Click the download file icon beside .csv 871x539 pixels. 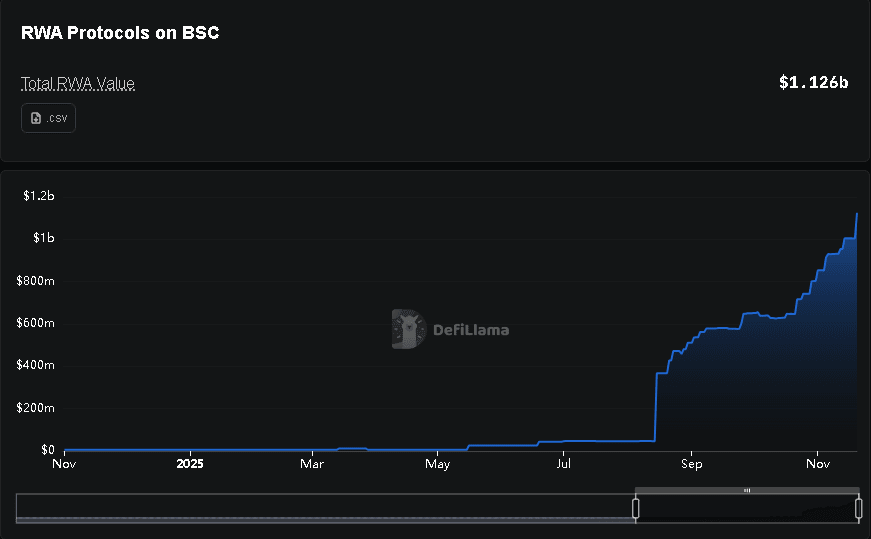click(x=36, y=118)
